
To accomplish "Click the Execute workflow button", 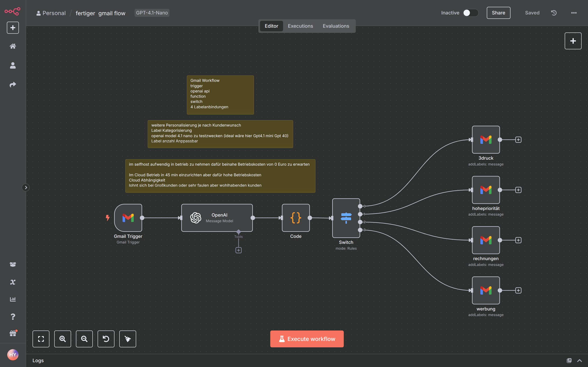I will 307,339.
